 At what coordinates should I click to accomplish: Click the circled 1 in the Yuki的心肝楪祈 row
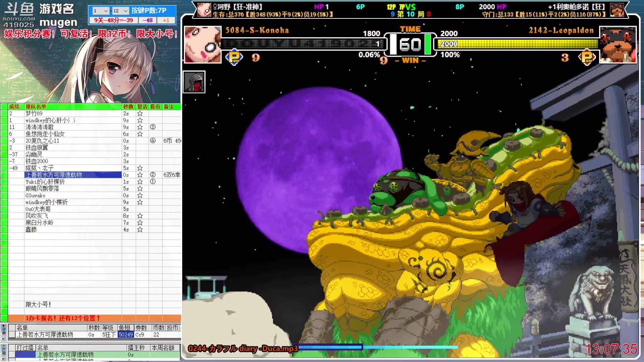pos(153,182)
